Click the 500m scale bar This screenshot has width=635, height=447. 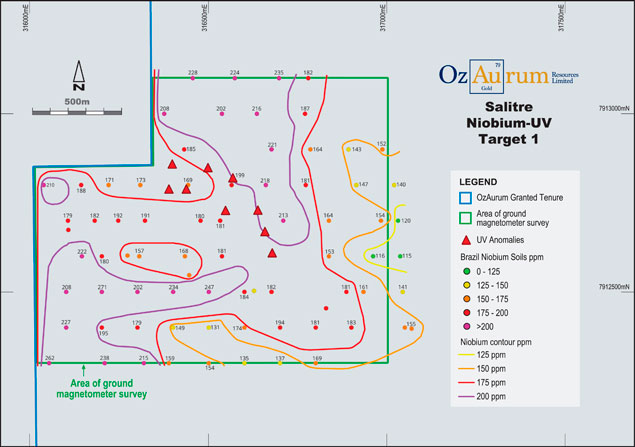click(x=77, y=110)
